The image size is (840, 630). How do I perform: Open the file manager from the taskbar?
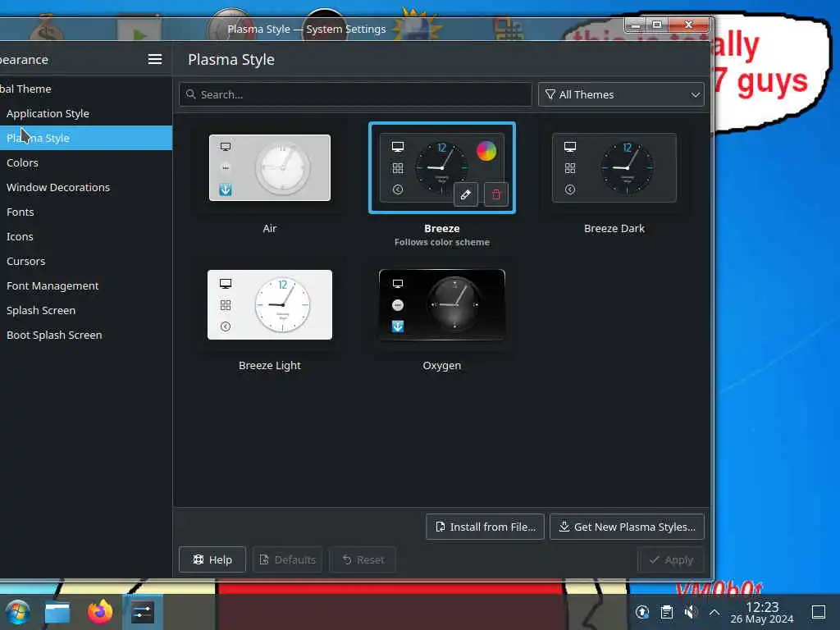click(x=57, y=612)
